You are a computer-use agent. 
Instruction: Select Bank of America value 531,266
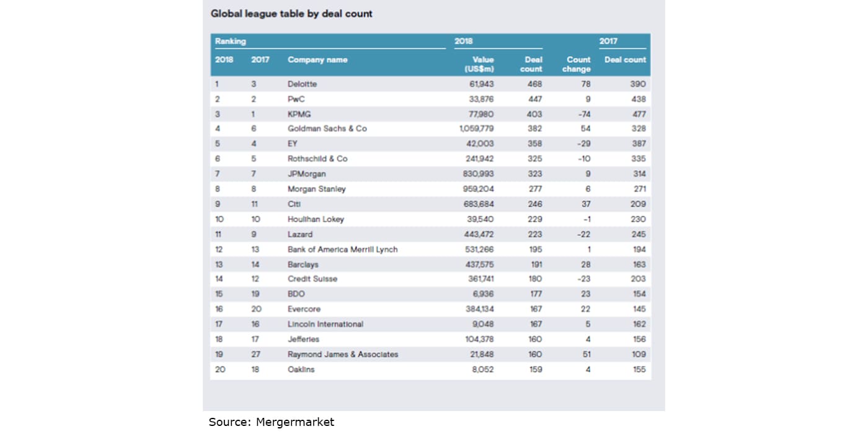click(x=479, y=249)
